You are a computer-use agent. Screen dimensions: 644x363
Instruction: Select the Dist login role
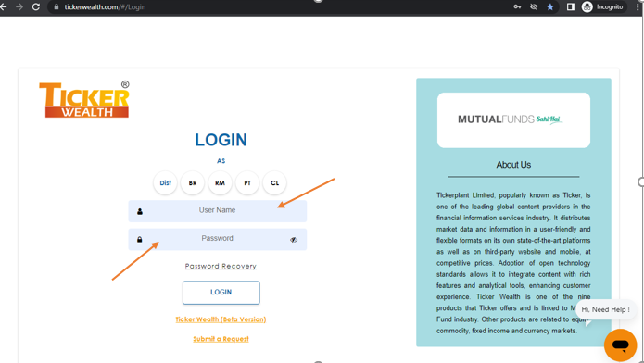coord(165,182)
